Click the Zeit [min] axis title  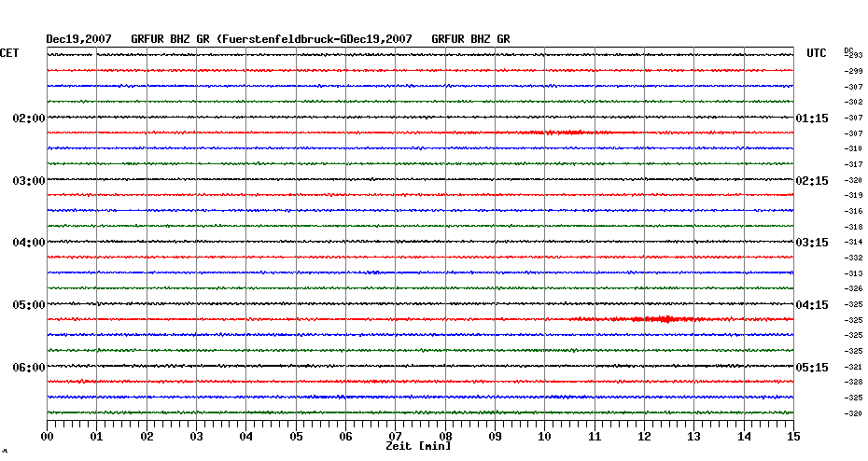pyautogui.click(x=418, y=446)
